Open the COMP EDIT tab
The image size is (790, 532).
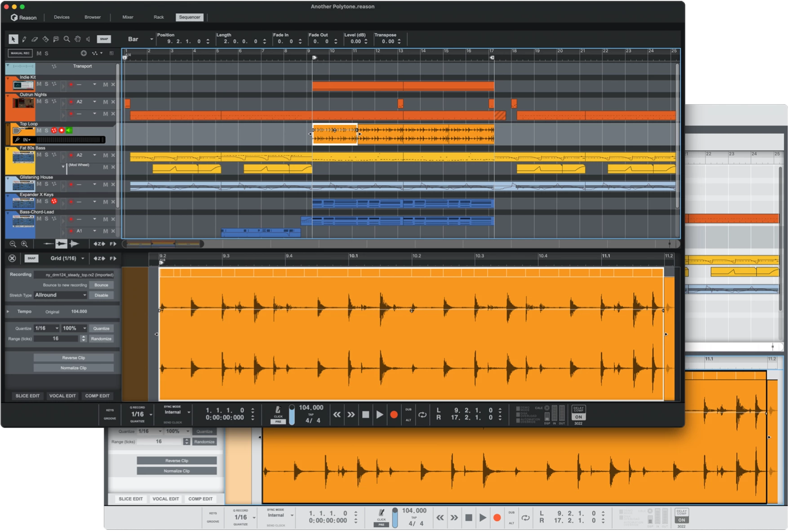pos(98,396)
